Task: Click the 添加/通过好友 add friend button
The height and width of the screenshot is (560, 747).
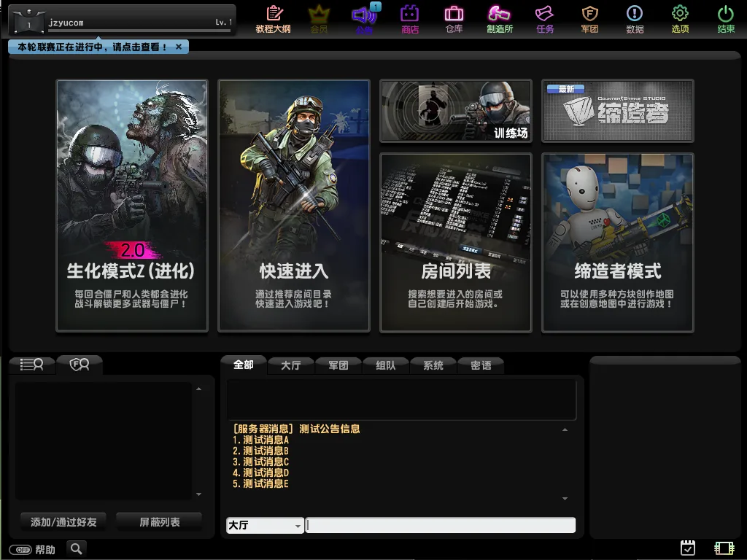Action: pos(63,522)
